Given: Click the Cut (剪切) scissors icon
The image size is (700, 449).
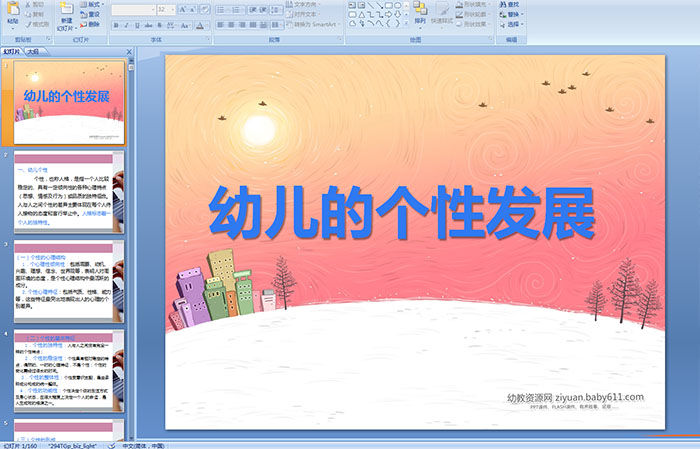Looking at the screenshot, I should (28, 5).
